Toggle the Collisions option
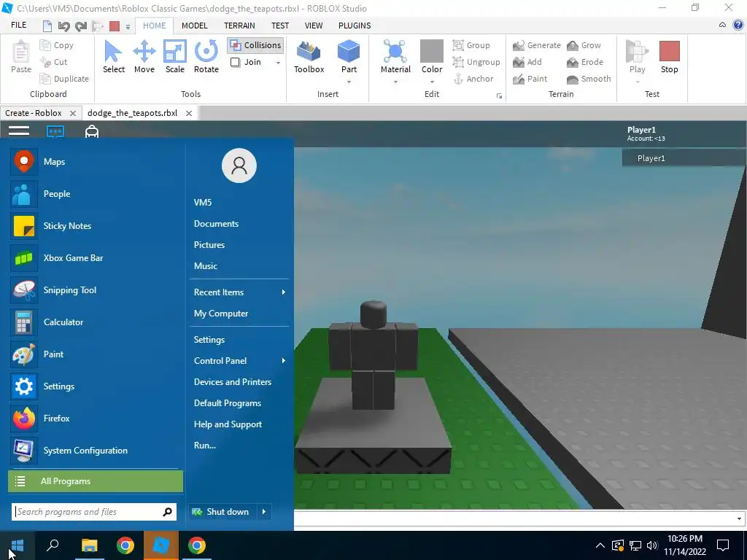The height and width of the screenshot is (560, 747). [255, 45]
